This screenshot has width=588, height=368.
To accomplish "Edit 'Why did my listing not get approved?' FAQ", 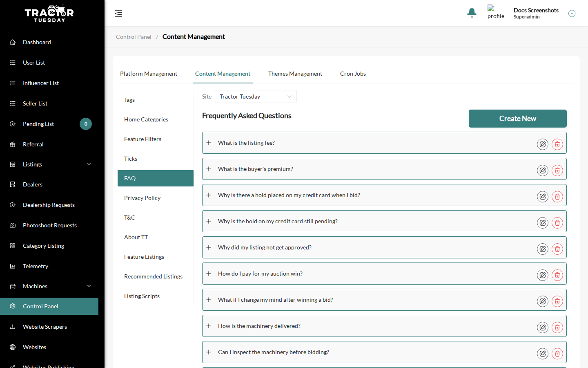I will (543, 249).
